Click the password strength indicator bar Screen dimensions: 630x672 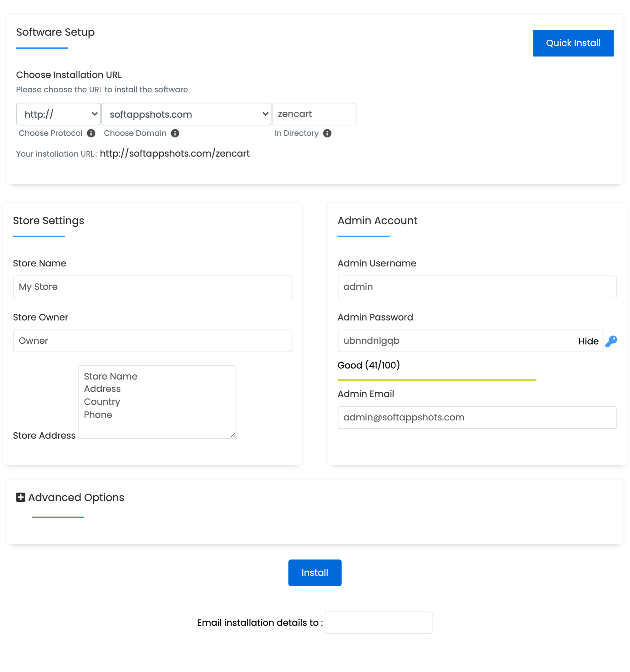click(x=437, y=379)
